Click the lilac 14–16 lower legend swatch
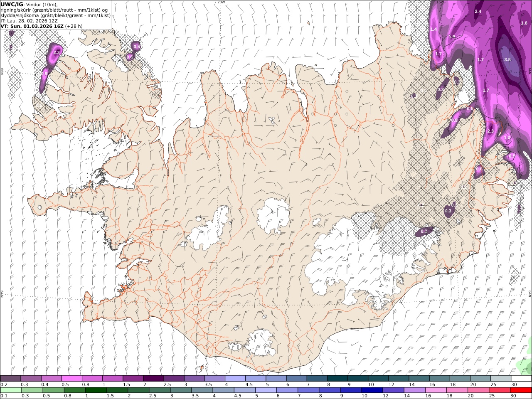This screenshot has height=399, width=532. 415,390
